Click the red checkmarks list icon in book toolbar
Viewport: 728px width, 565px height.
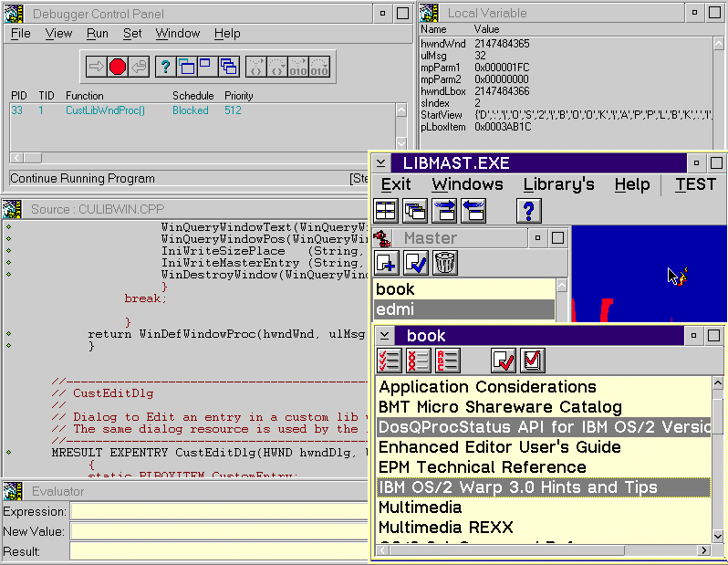pos(389,361)
